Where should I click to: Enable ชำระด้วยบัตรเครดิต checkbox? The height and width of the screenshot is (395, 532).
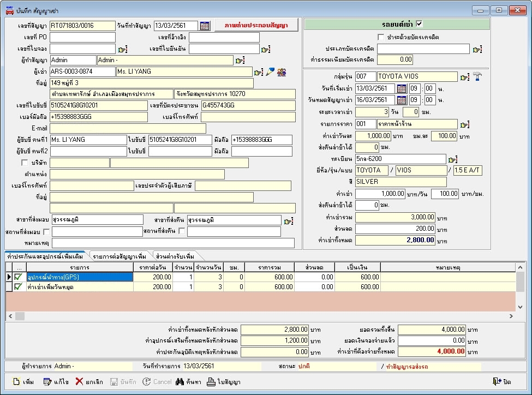click(381, 37)
